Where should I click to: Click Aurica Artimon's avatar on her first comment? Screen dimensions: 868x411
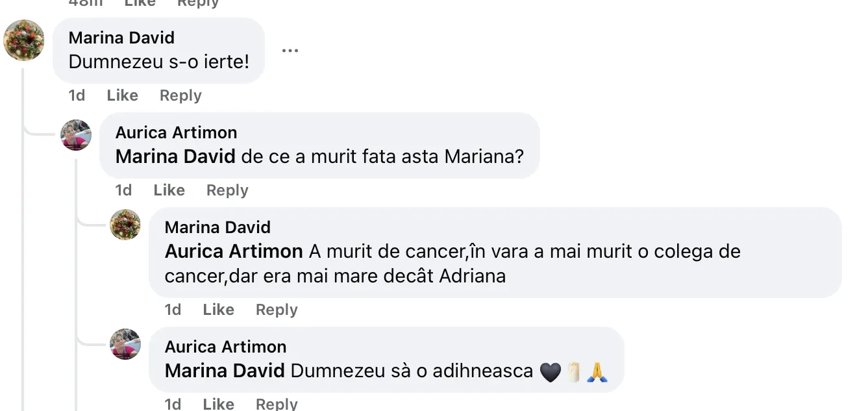(x=76, y=137)
